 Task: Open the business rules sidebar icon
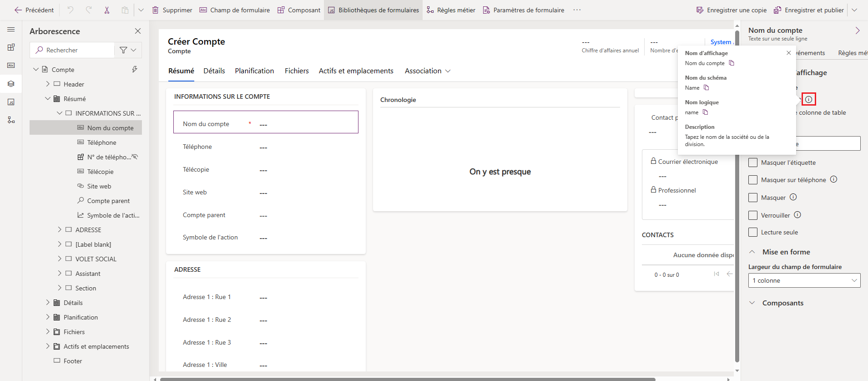click(x=11, y=120)
